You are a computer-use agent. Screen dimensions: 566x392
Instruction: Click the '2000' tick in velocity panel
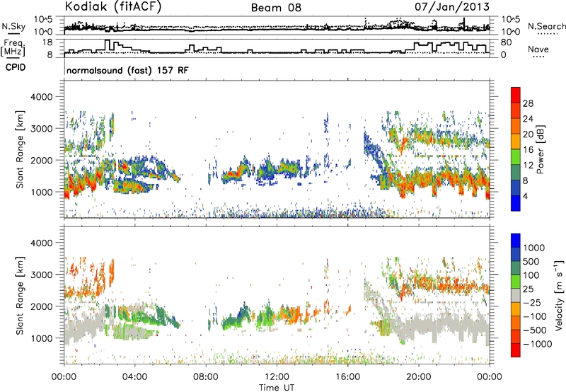(x=41, y=306)
